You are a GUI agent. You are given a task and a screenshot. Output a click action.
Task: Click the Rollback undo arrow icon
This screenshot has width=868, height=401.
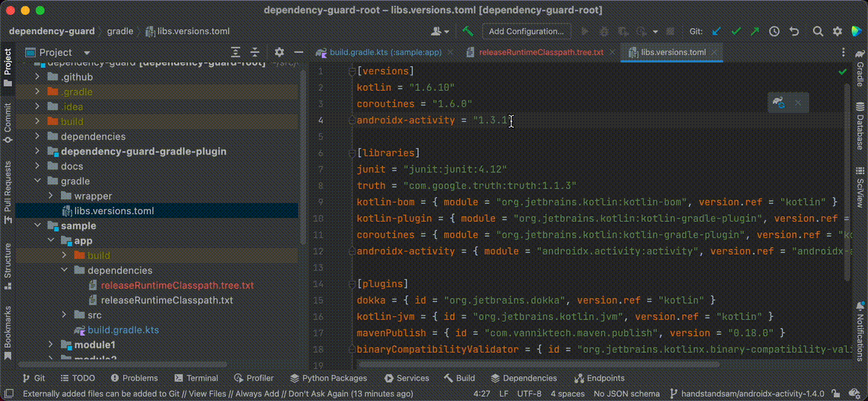point(794,31)
